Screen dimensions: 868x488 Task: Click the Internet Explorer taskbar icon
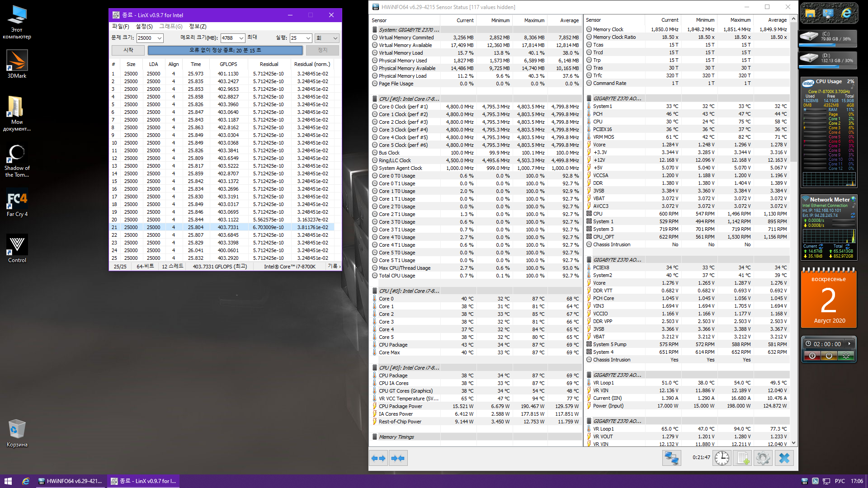26,481
